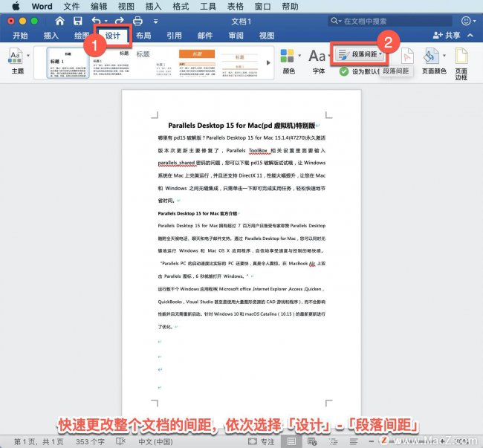Click the word count 353 个字
The height and width of the screenshot is (448, 483).
pos(90,441)
